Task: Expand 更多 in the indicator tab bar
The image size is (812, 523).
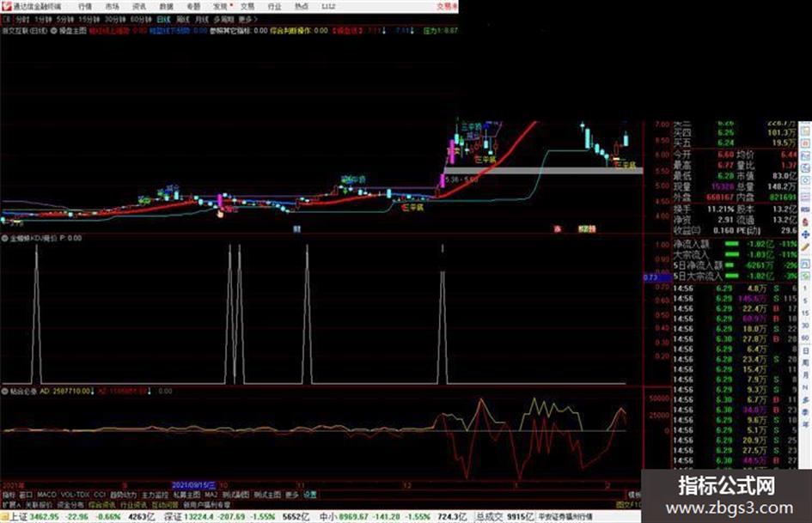Action: [x=292, y=495]
